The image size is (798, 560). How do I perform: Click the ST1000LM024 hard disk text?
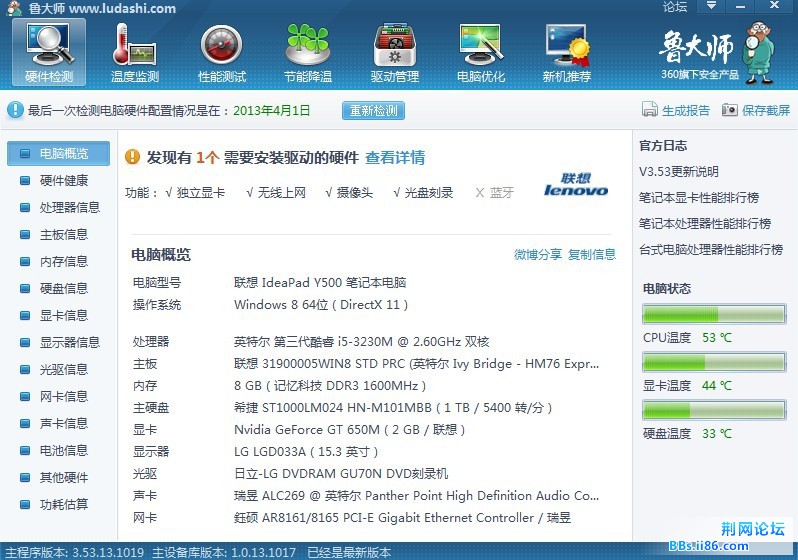(393, 408)
